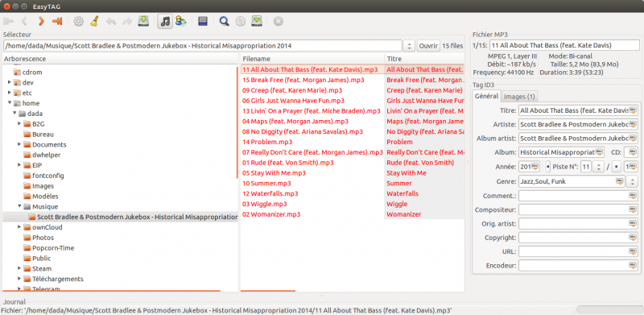Collapse the home folder in tree
This screenshot has height=315, width=644.
pos(10,103)
